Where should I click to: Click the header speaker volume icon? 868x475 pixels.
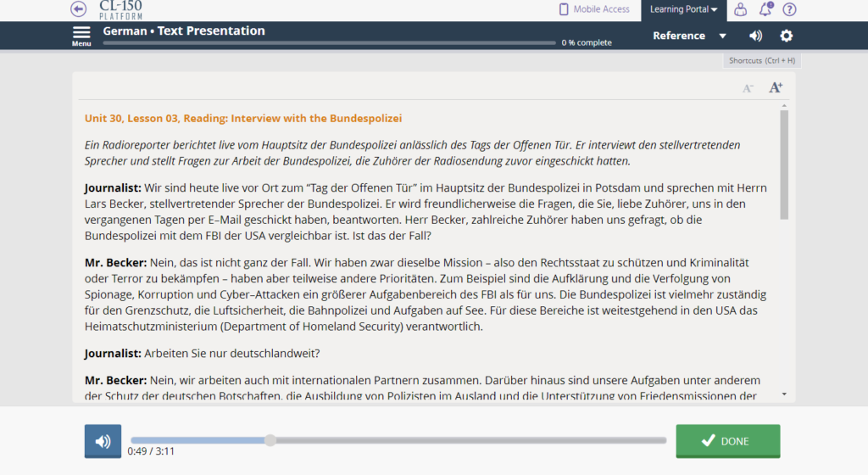coord(755,36)
